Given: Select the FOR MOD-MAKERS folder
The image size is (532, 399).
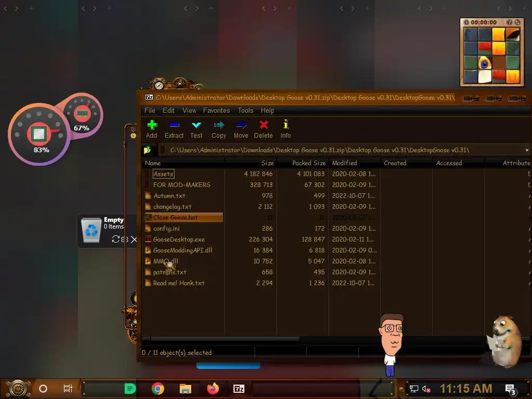Looking at the screenshot, I should pos(181,185).
